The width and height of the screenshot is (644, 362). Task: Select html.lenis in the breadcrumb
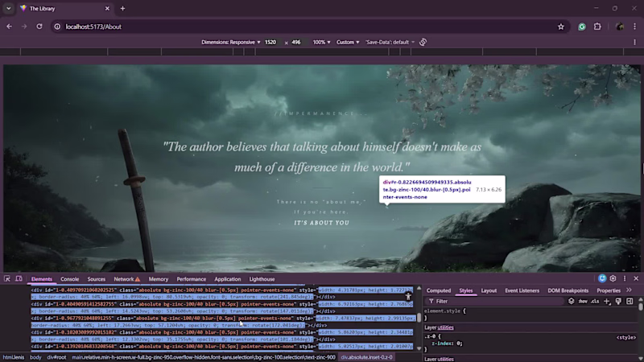(x=14, y=357)
